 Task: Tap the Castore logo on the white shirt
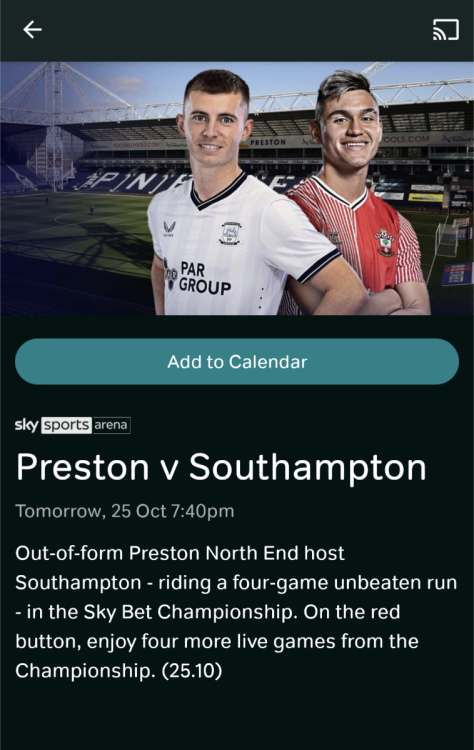pyautogui.click(x=169, y=228)
